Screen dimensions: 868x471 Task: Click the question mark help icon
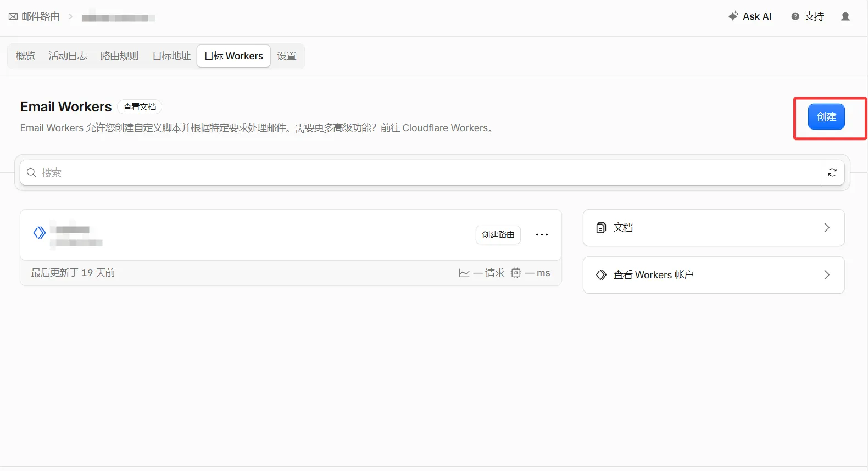pyautogui.click(x=795, y=16)
